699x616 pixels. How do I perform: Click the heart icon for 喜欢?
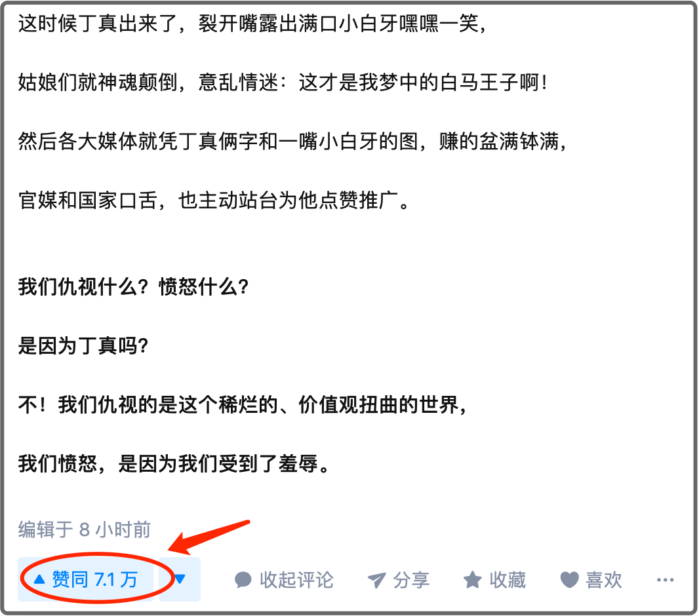569,580
